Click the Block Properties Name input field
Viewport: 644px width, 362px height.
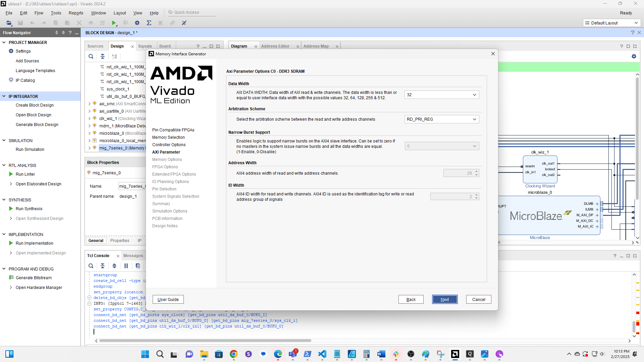pyautogui.click(x=132, y=186)
